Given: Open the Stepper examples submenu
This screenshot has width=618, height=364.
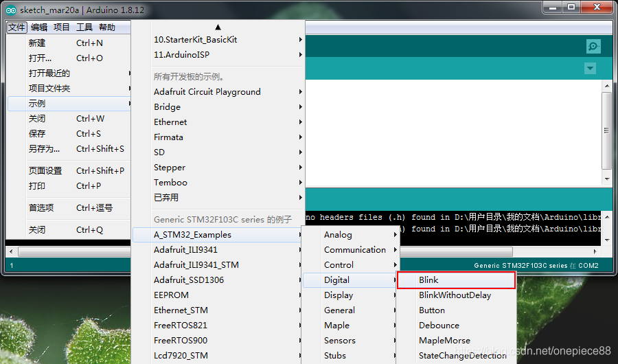Looking at the screenshot, I should tap(218, 167).
